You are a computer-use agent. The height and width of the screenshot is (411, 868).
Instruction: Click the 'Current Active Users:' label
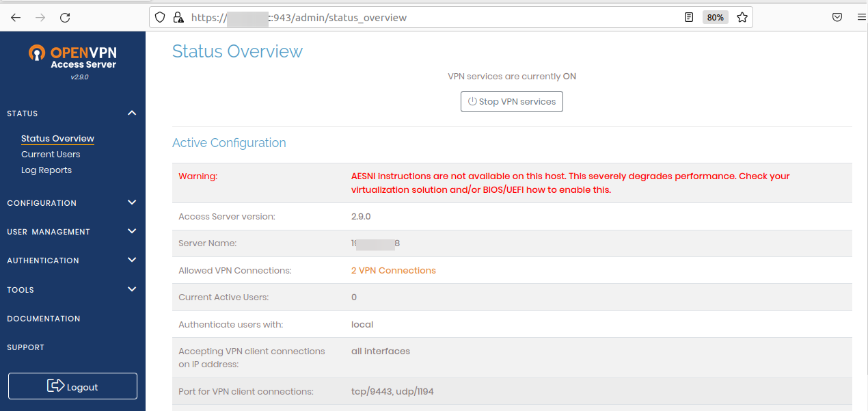[223, 297]
